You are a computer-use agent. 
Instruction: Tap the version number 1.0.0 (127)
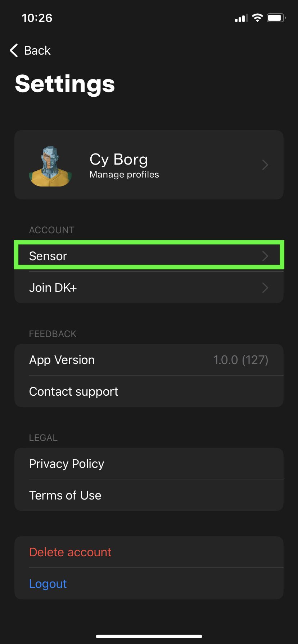coord(240,360)
